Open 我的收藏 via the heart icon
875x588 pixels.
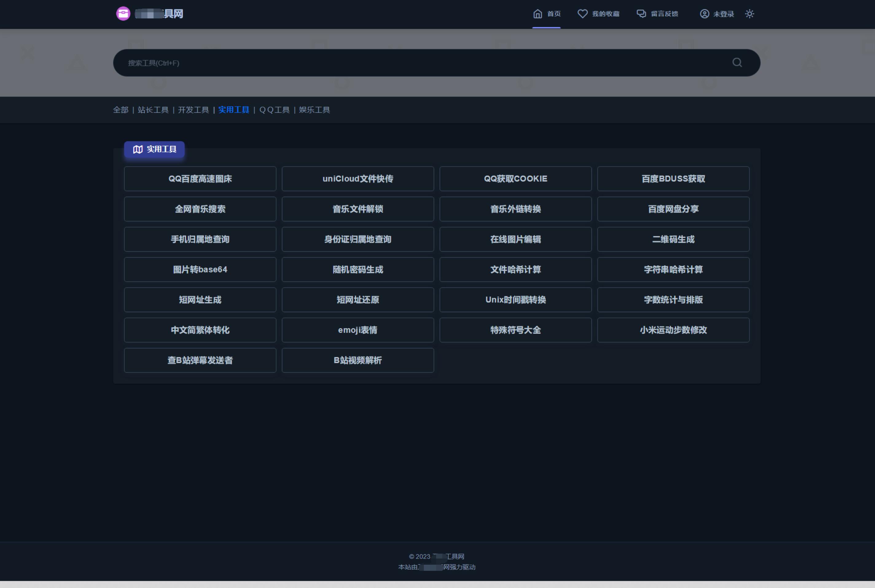click(582, 14)
